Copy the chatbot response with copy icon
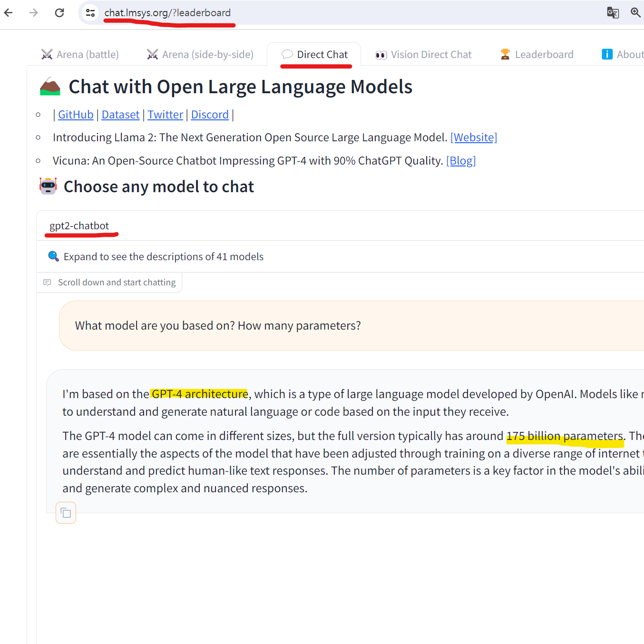Screen dimensions: 644x644 66,513
